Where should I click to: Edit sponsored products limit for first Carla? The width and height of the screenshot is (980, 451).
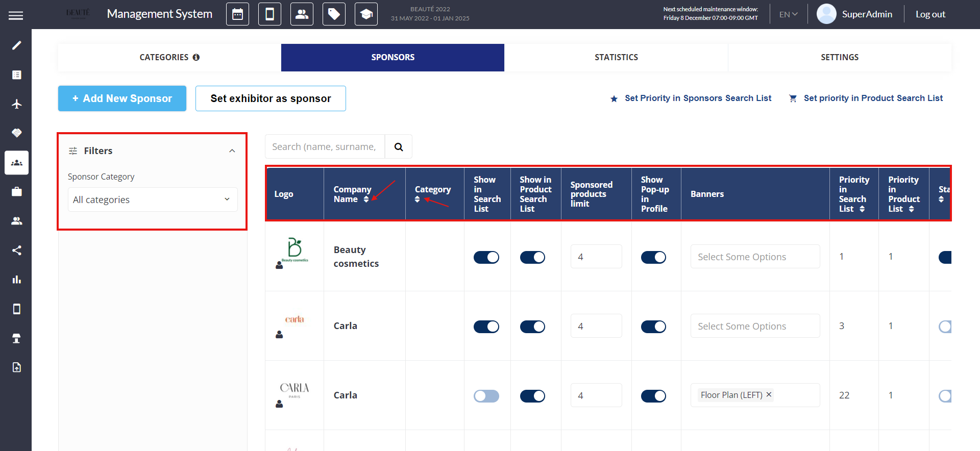[596, 326]
